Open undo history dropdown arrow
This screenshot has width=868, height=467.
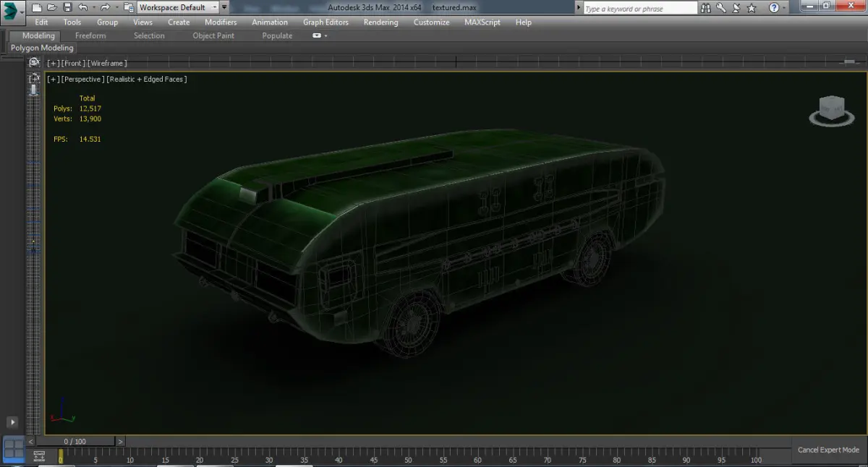[93, 7]
